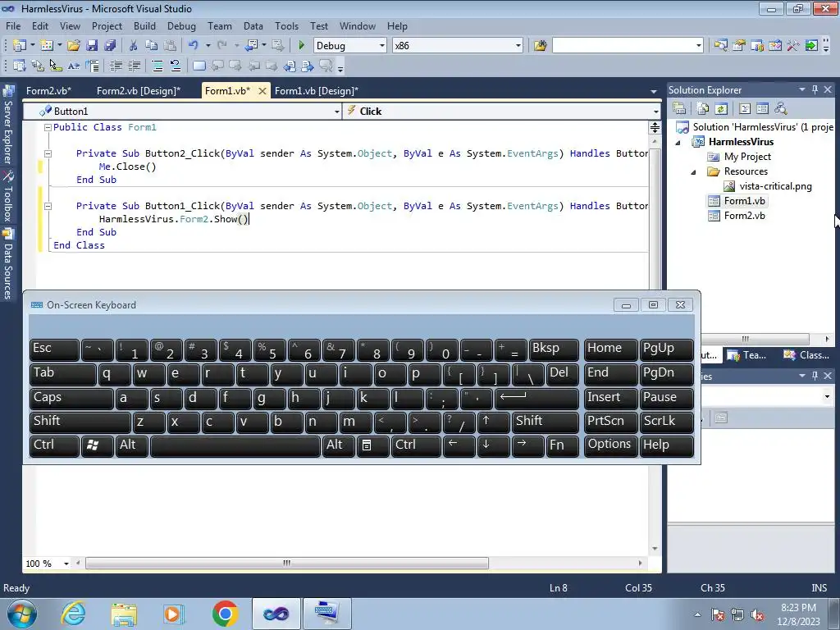Toggle the left Alt key on On-Screen Keyboard
This screenshot has height=630, width=840.
click(132, 445)
